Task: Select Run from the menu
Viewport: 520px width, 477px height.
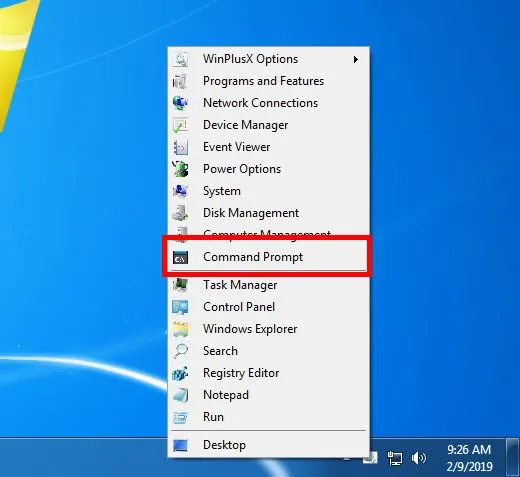Action: click(268, 417)
